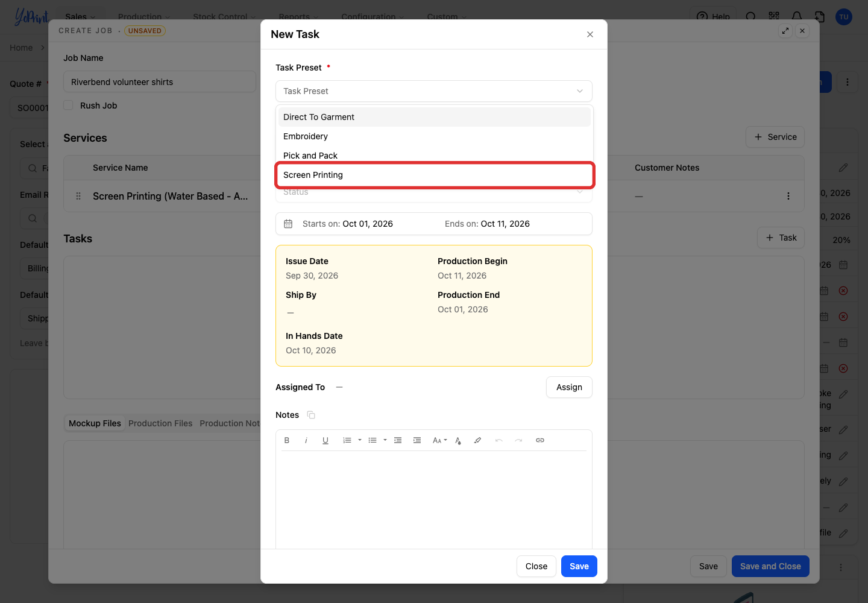The image size is (868, 603).
Task: Choose highlight color in Notes toolbar
Action: pos(477,440)
